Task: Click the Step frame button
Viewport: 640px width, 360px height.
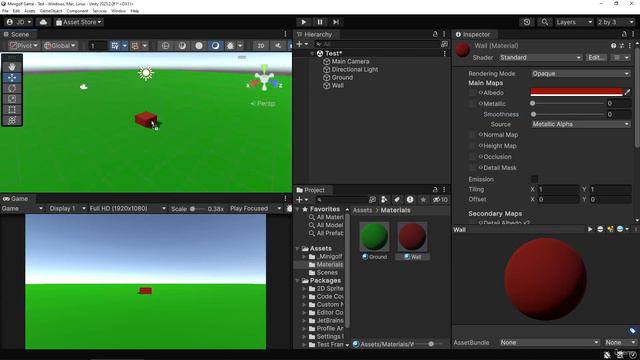Action: click(336, 22)
